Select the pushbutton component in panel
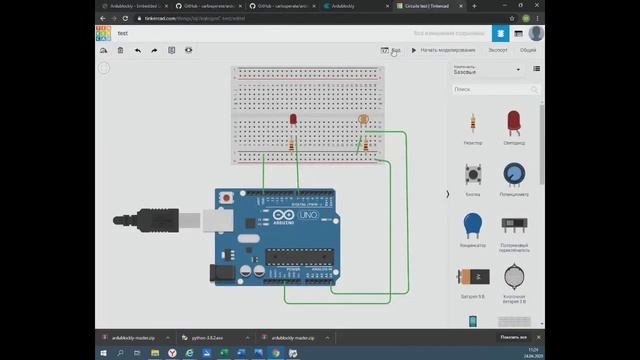The image size is (640, 360). (473, 179)
